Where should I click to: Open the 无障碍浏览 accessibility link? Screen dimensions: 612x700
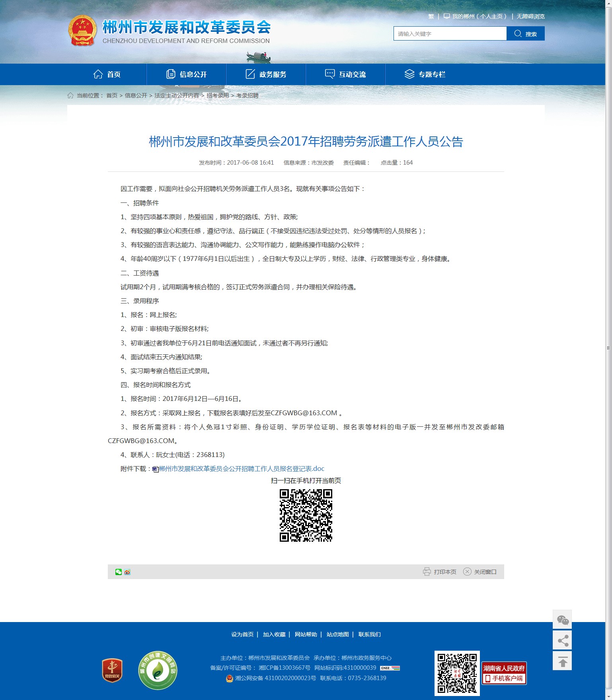point(530,16)
